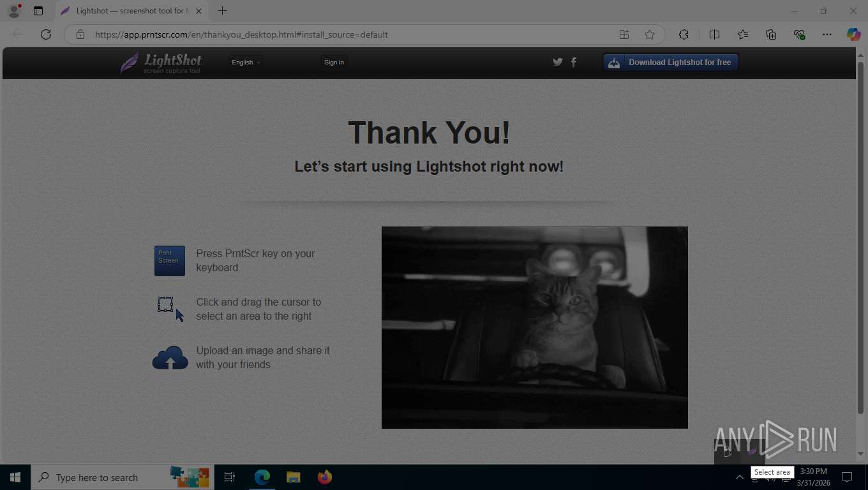868x490 pixels.
Task: Open the Favorites list
Action: pyautogui.click(x=743, y=34)
